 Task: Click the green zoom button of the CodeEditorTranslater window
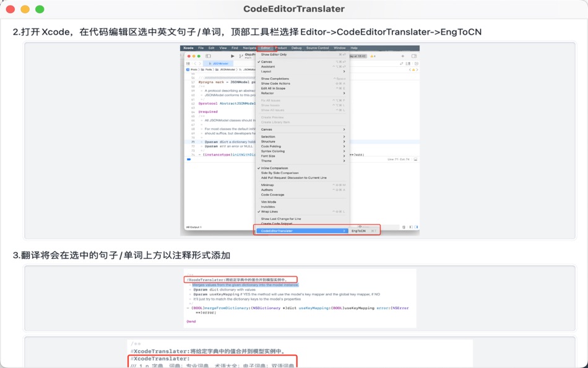(x=40, y=9)
